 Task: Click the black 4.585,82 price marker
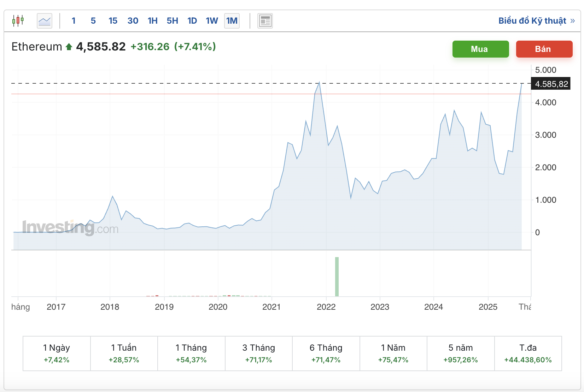point(550,84)
